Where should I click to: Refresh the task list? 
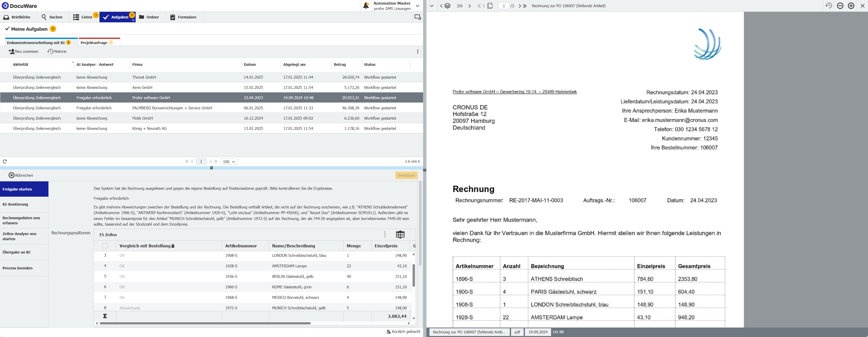click(x=5, y=162)
